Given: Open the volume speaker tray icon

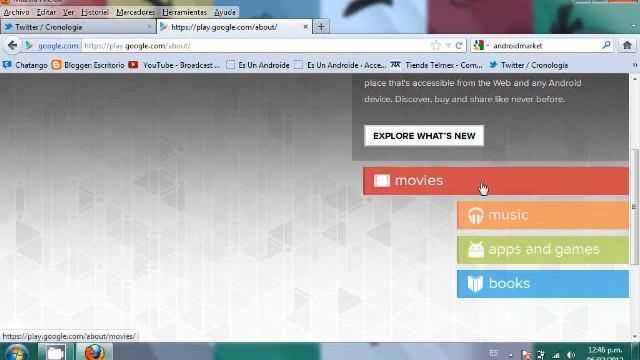Looking at the screenshot, I should coord(571,355).
